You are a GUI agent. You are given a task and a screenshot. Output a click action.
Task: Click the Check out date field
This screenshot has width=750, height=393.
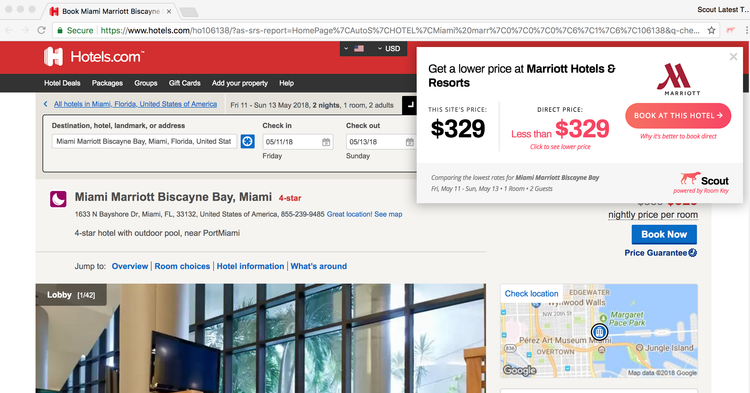[381, 142]
